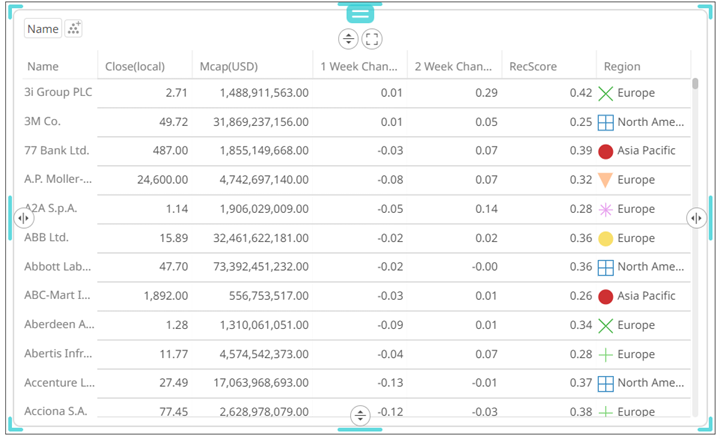The image size is (720, 439).
Task: Click the pink asterisk icon for A2A S.p.A.
Action: [x=605, y=210]
